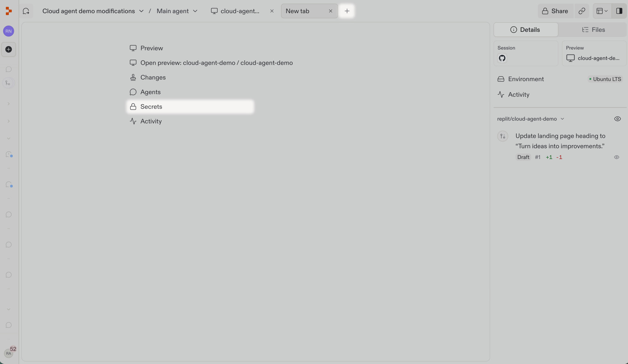Click the Draft status label
628x364 pixels.
click(x=523, y=157)
